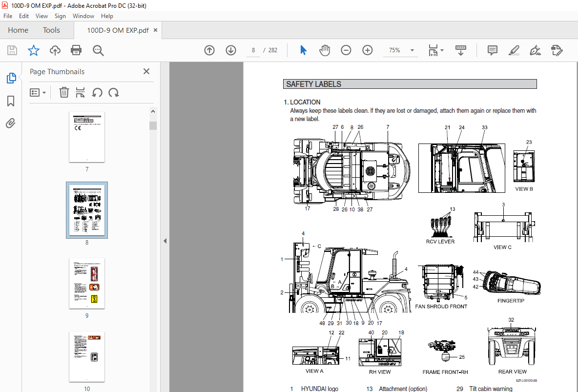Click the 'HYUNDAI logo' list entry
The width and height of the screenshot is (578, 392).
click(319, 389)
